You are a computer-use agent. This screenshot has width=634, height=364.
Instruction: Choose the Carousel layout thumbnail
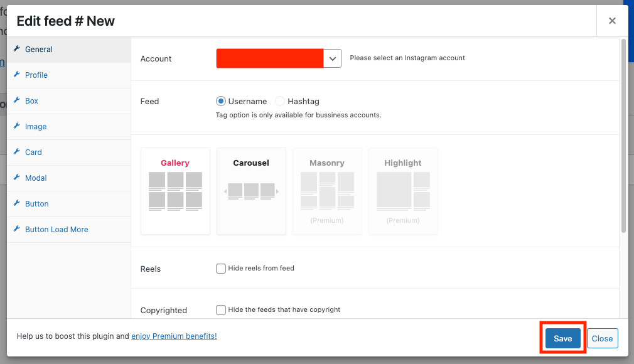(251, 191)
